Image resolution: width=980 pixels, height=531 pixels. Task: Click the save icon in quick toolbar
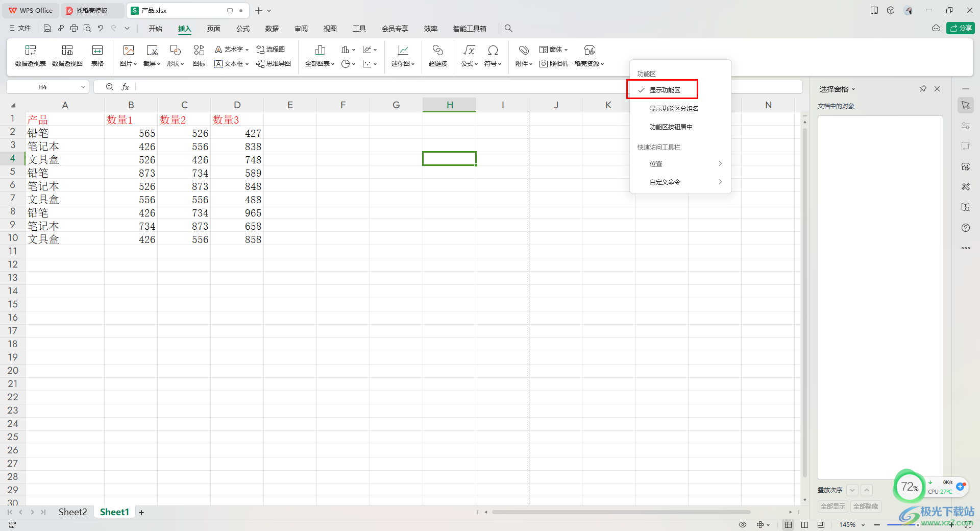[47, 29]
